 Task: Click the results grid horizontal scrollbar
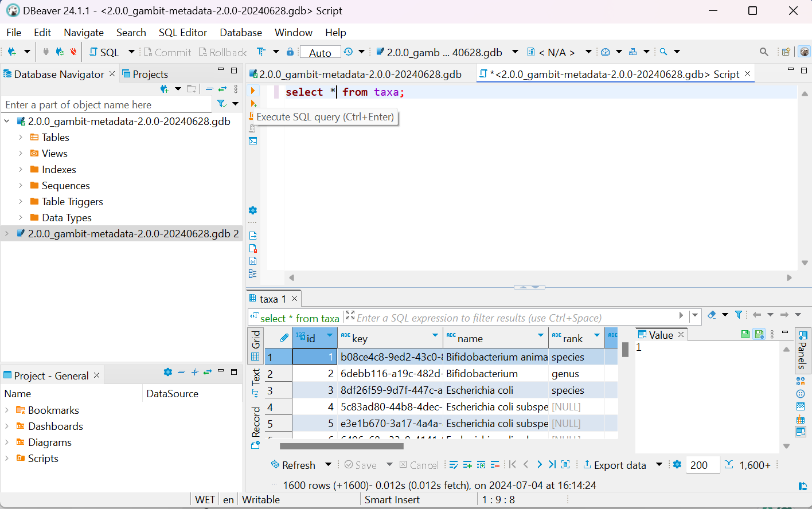click(x=341, y=446)
